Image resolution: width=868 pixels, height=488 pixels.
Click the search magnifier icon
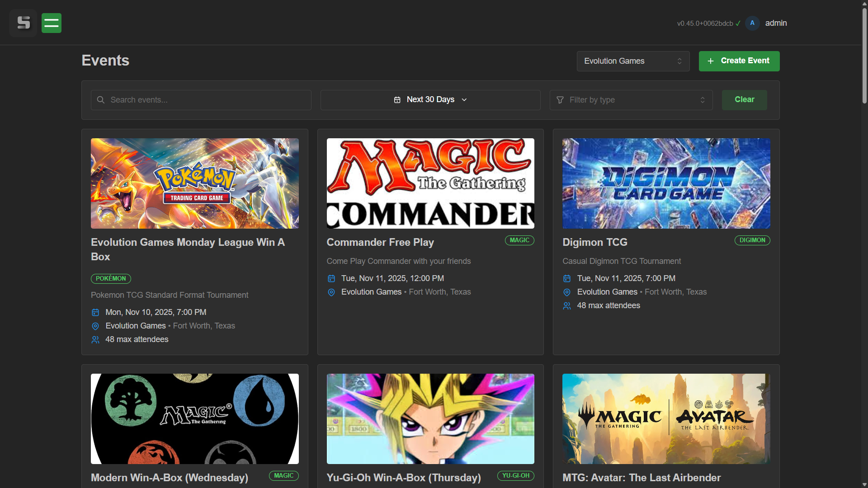click(x=101, y=100)
